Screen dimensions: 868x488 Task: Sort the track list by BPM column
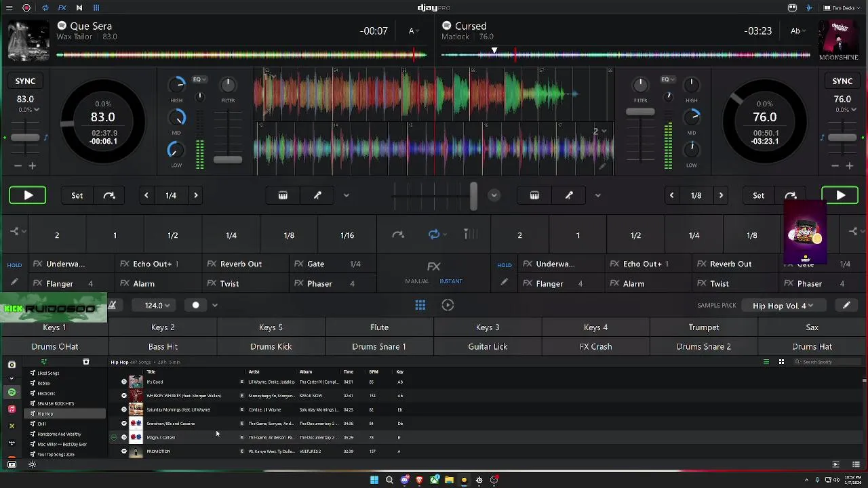click(x=374, y=372)
